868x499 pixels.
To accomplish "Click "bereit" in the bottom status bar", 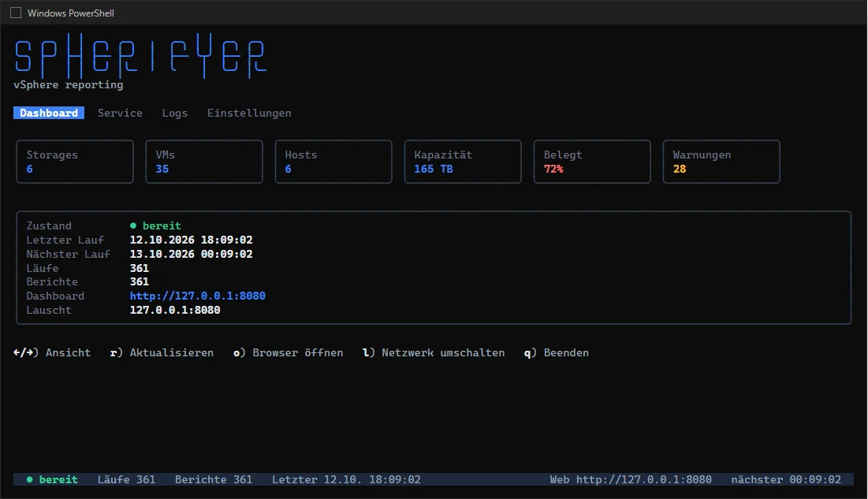I will click(x=58, y=479).
